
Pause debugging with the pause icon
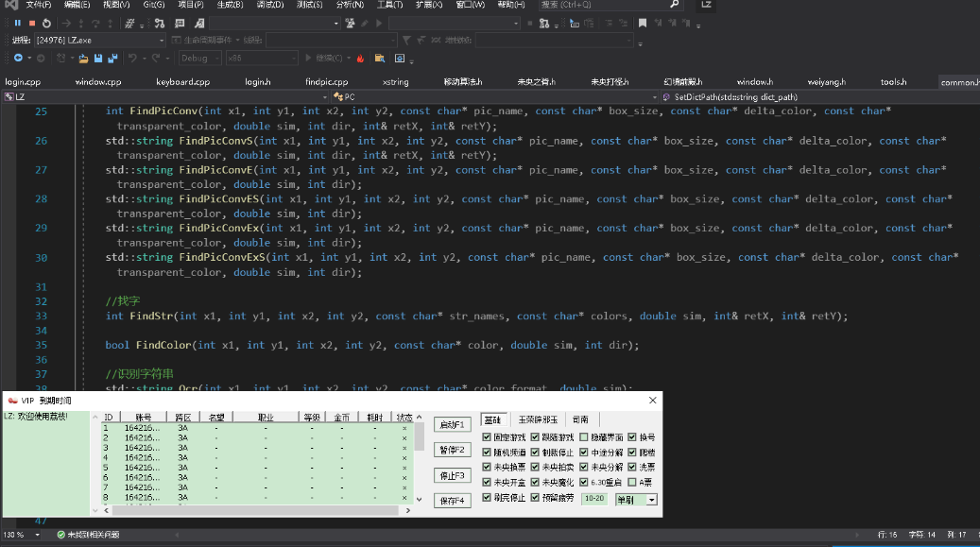[x=18, y=23]
